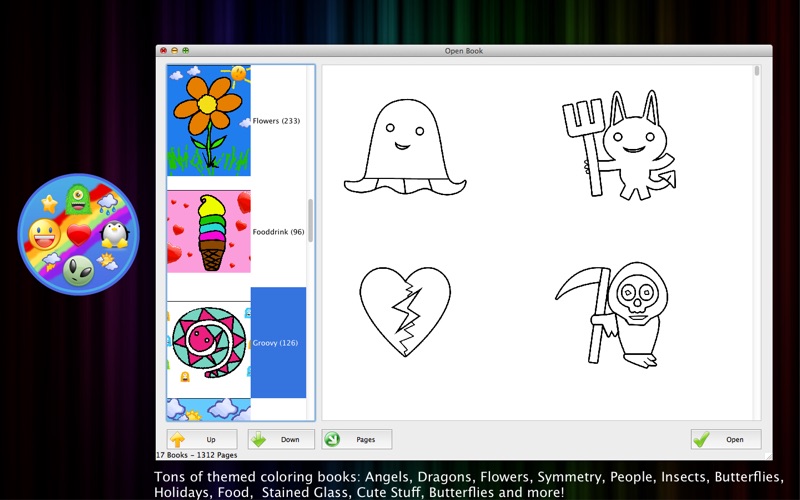Click the rainbow ice cream cone thumbnail
The width and height of the screenshot is (800, 500).
coord(208,232)
